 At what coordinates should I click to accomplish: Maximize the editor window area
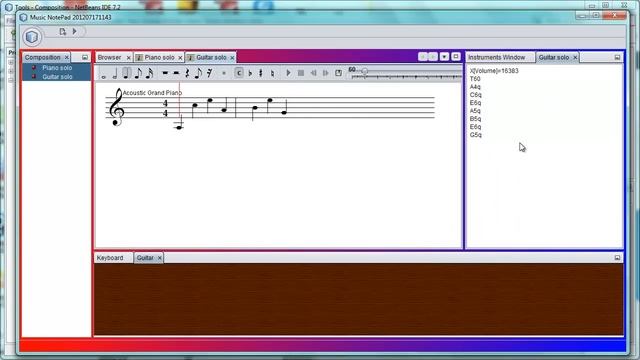(456, 57)
